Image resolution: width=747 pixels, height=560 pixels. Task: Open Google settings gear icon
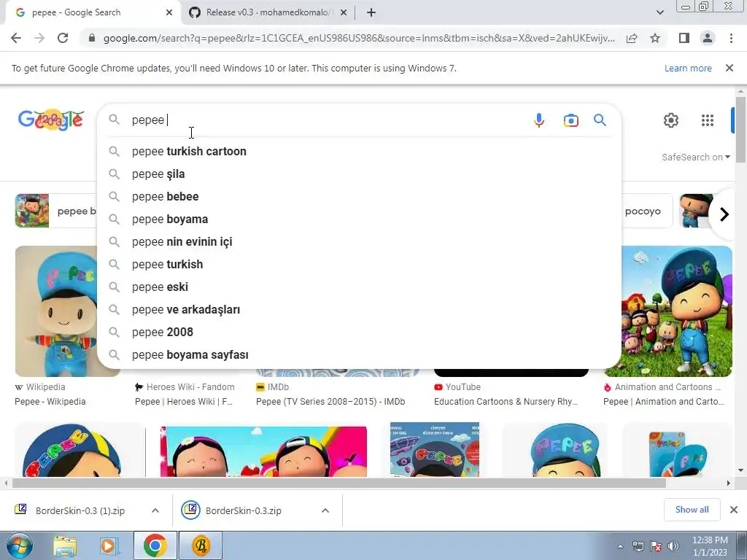coord(671,120)
